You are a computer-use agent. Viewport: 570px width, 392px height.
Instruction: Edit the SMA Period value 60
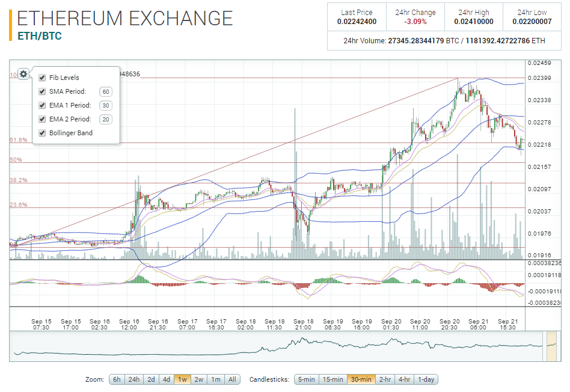click(106, 91)
